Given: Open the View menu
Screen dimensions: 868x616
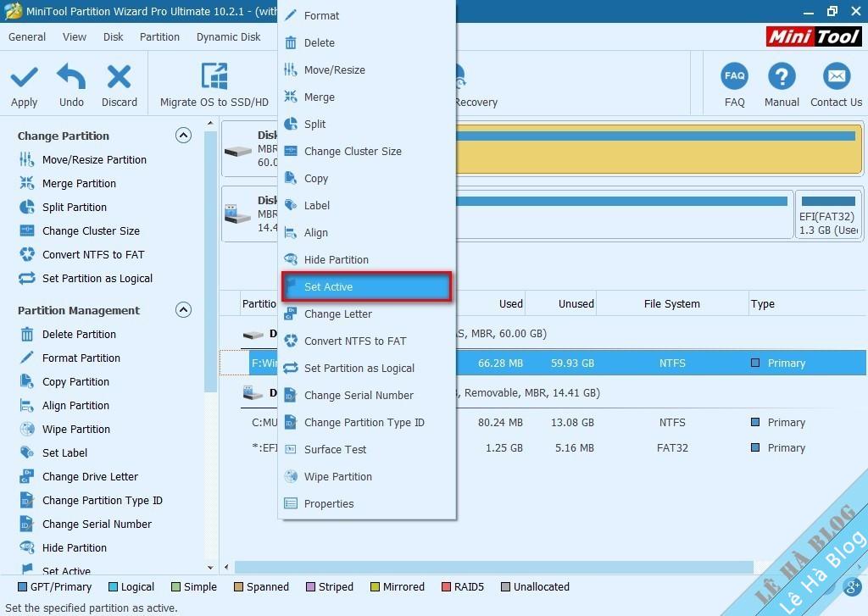Looking at the screenshot, I should pos(75,37).
